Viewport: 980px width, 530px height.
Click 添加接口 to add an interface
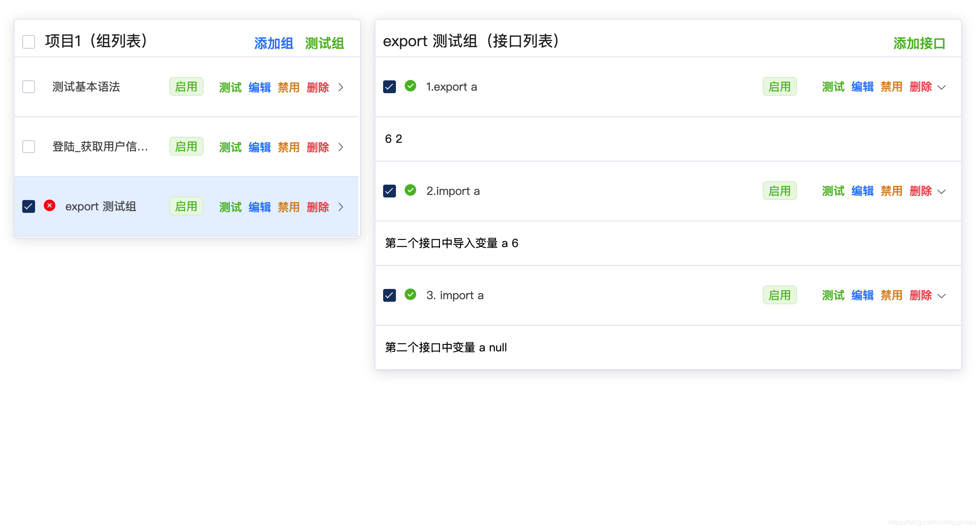tap(919, 43)
